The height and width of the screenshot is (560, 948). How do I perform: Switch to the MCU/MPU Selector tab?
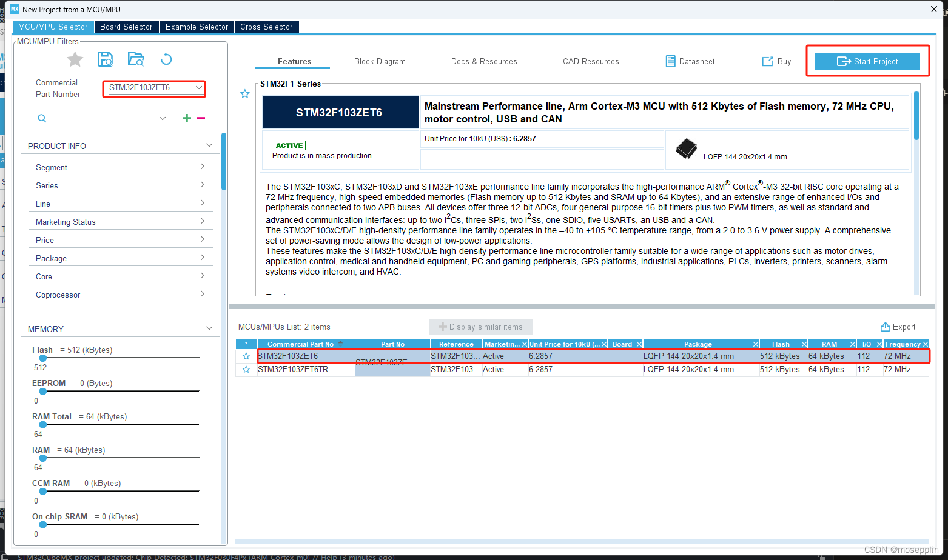[53, 27]
